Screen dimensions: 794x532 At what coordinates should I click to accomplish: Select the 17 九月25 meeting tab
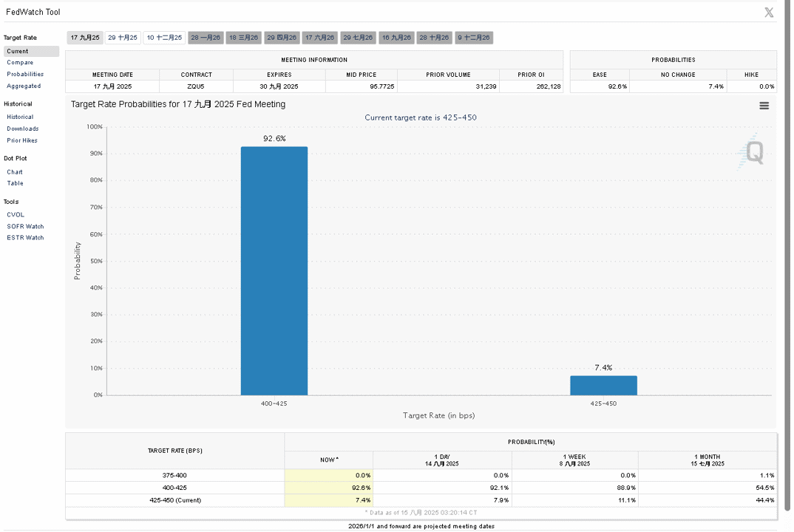click(x=85, y=38)
